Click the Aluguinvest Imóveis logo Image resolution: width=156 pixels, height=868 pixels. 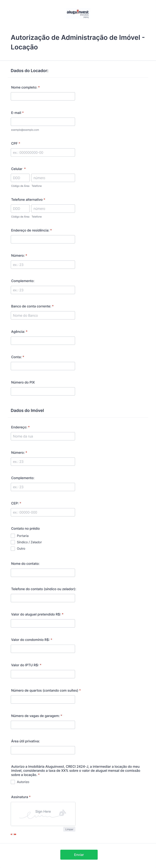click(78, 13)
